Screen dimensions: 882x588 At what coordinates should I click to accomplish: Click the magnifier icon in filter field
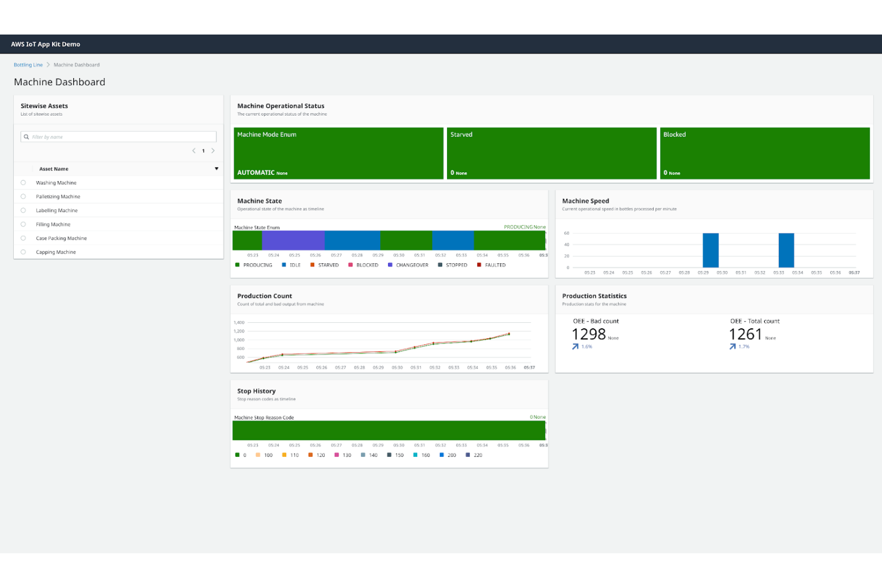tap(26, 136)
